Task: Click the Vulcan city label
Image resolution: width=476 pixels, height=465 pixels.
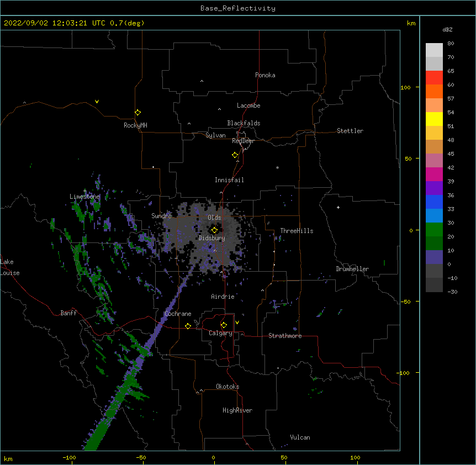Action: 300,437
